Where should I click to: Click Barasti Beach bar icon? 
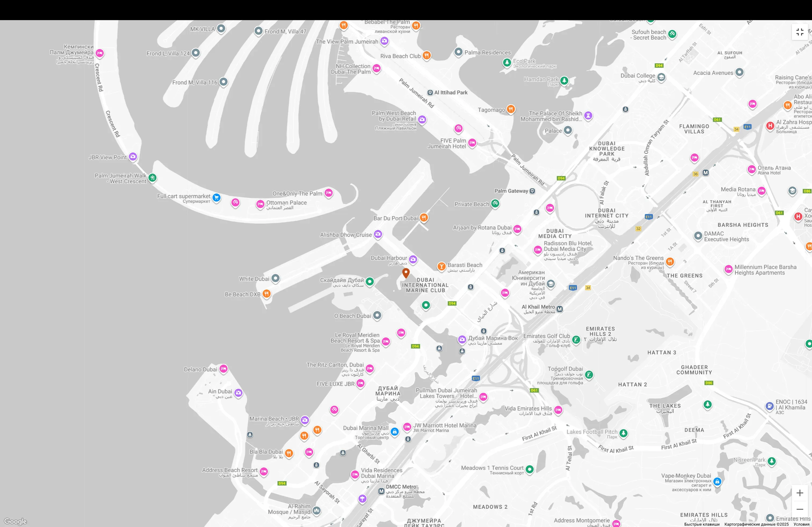441,266
